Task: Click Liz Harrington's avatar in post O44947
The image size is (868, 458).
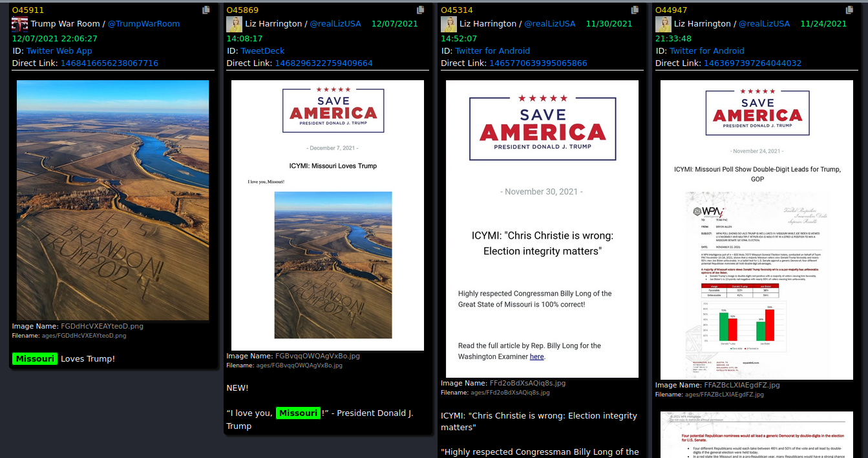Action: [x=663, y=24]
